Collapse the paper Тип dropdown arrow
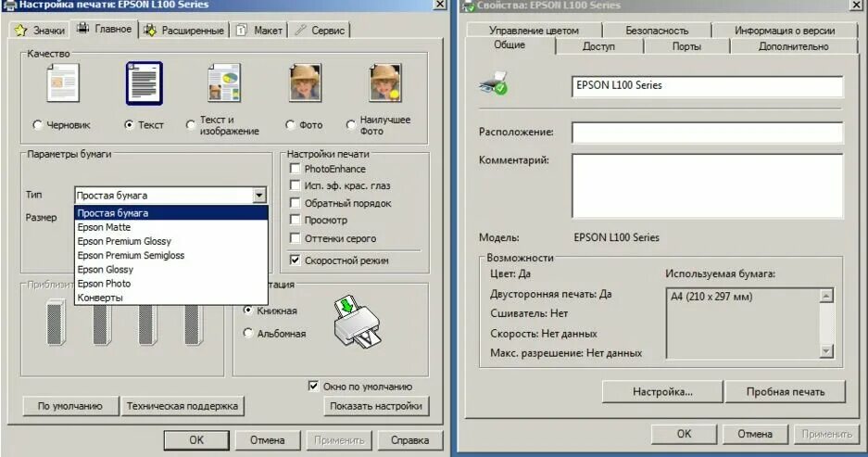This screenshot has height=457, width=868. pyautogui.click(x=259, y=195)
